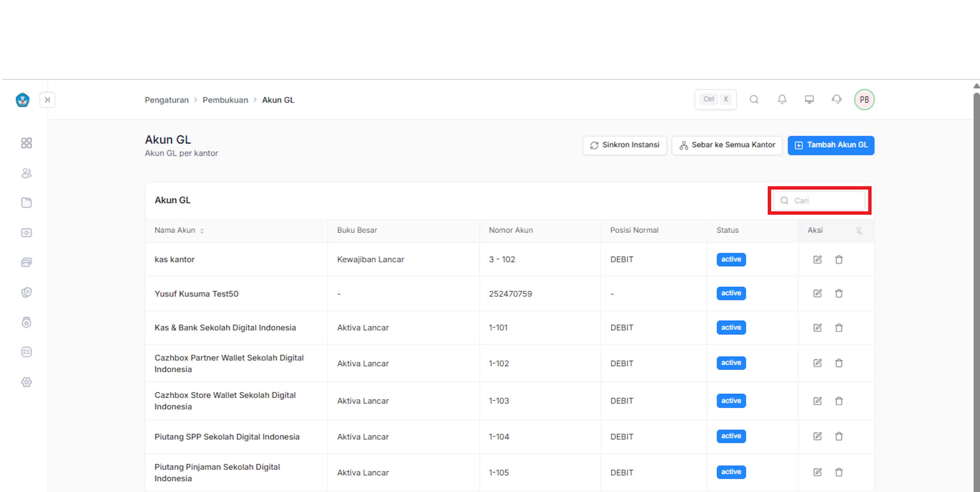Open notifications bell icon
Image resolution: width=980 pixels, height=492 pixels.
[782, 99]
